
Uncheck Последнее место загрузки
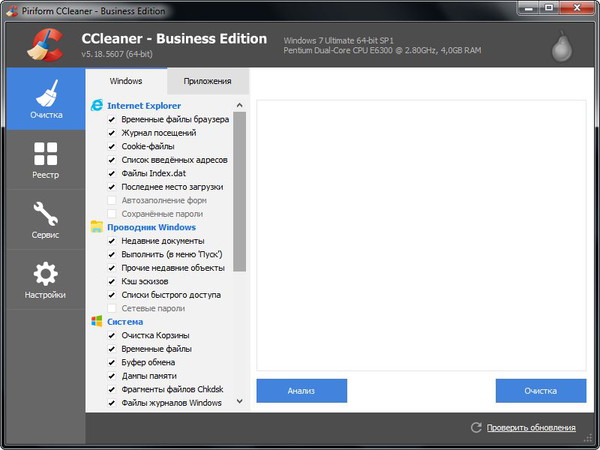click(112, 187)
